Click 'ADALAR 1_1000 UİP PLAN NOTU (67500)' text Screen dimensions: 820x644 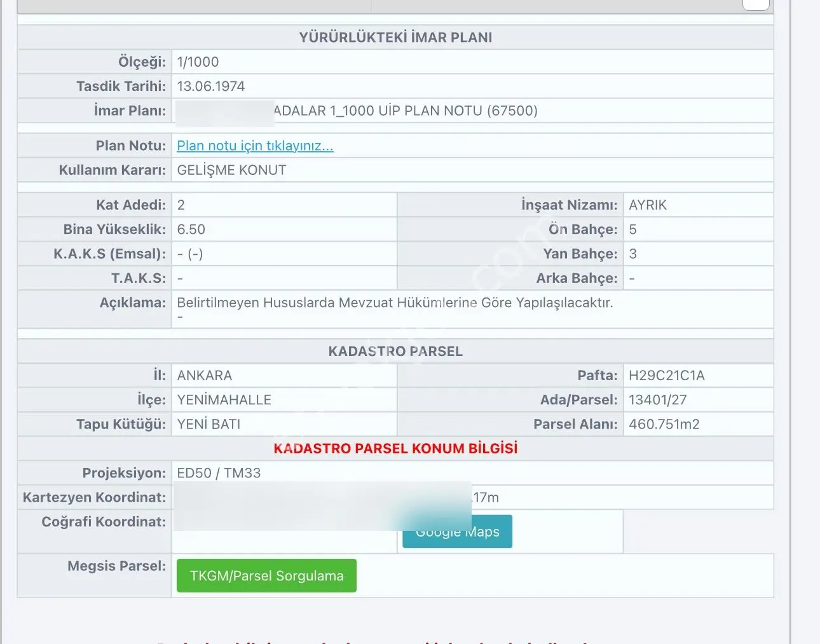tap(406, 111)
